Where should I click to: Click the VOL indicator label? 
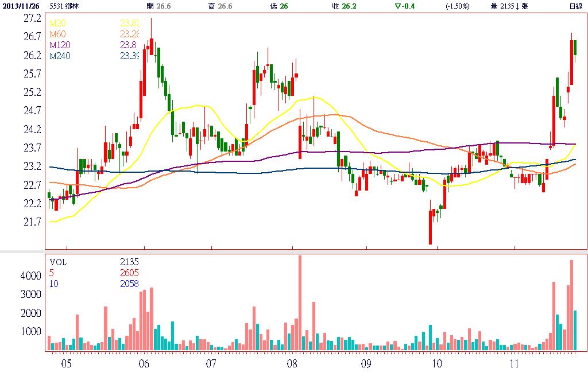pos(59,262)
